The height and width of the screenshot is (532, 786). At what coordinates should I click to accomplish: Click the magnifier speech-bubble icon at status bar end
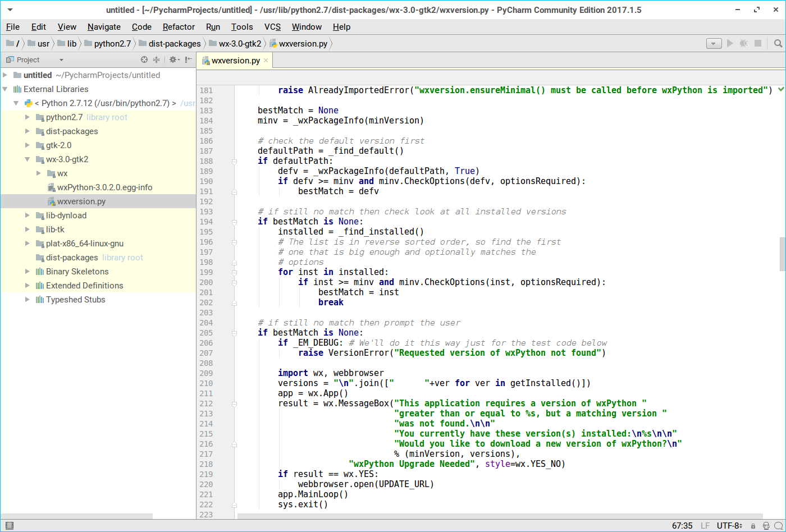tap(779, 526)
